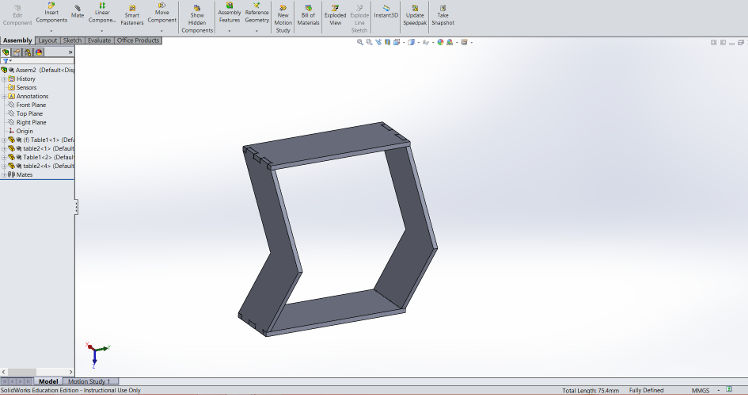The image size is (748, 395).
Task: Click Show Hidden Components
Action: pos(197,19)
